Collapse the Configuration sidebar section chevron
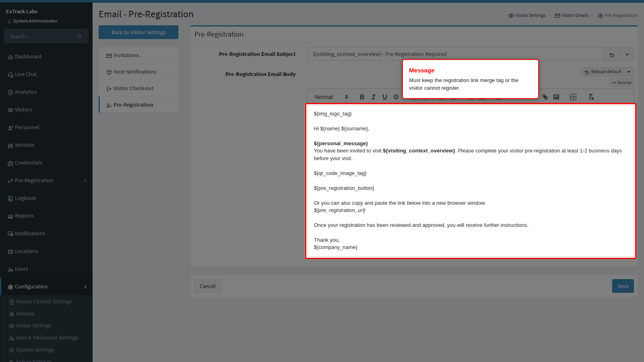 [85, 287]
